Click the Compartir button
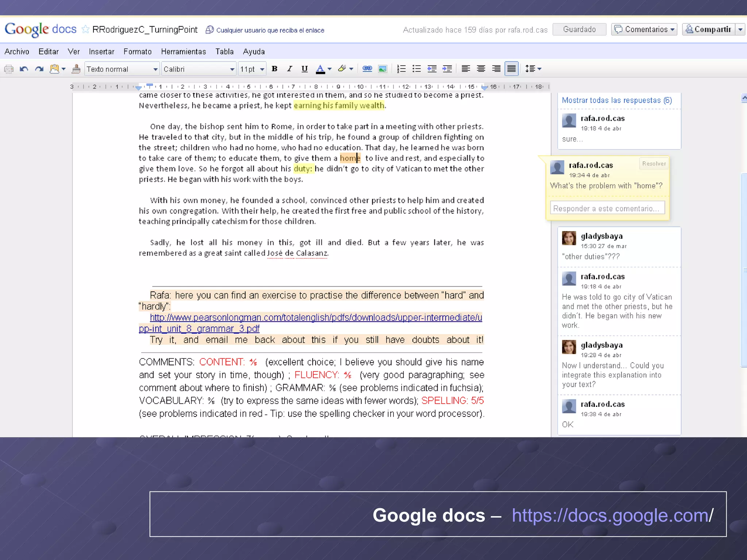Screen dimensions: 747x560 pyautogui.click(x=709, y=30)
